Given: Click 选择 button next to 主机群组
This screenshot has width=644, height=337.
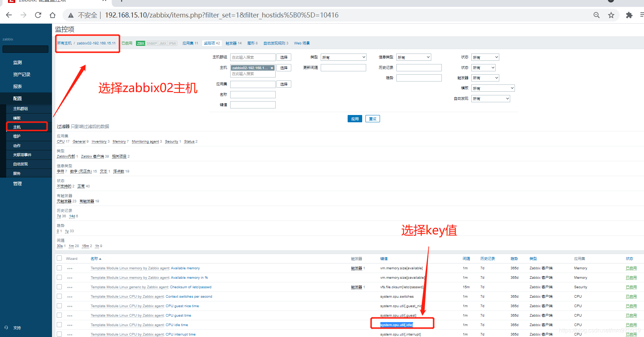Looking at the screenshot, I should pyautogui.click(x=284, y=57).
